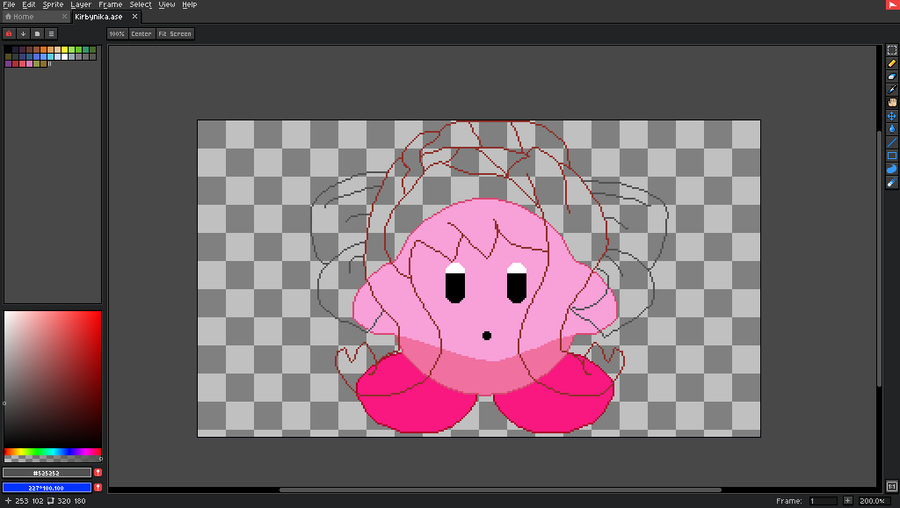Screen dimensions: 900x508
Task: Switch to the Home tab
Action: tap(36, 17)
